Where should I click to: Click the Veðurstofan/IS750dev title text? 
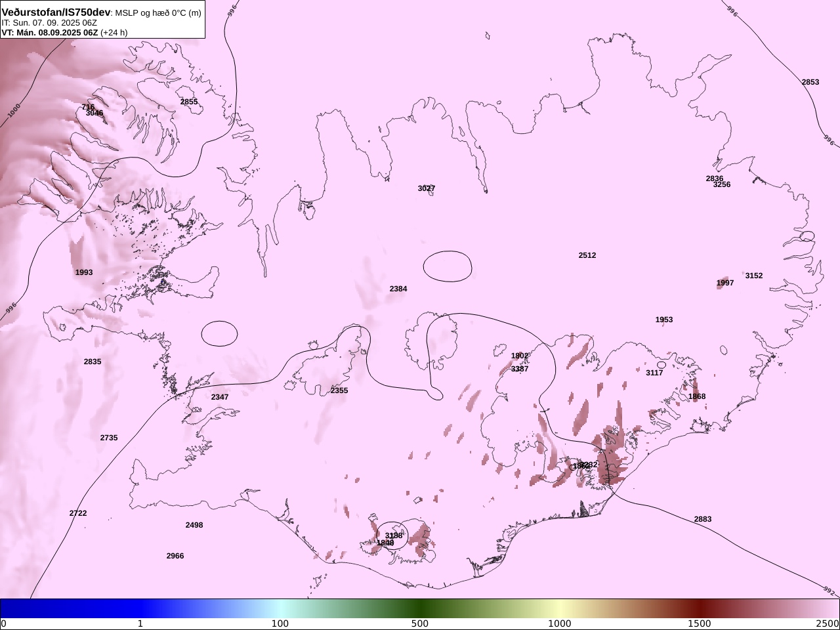tap(56, 12)
